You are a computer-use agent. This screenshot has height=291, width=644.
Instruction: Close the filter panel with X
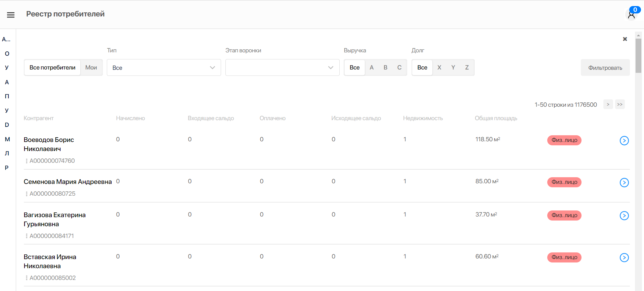click(x=625, y=39)
